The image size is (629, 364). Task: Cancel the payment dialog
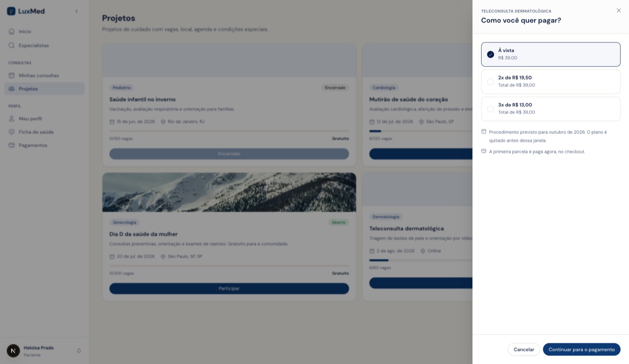524,349
